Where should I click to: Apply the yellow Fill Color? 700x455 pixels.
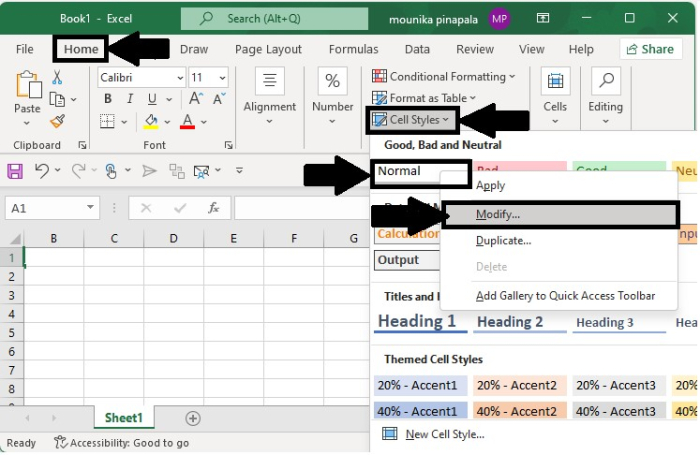click(x=151, y=121)
